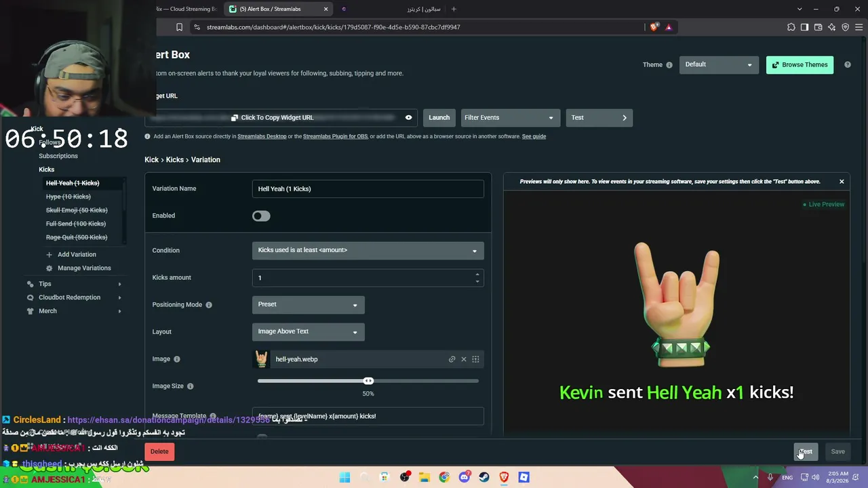Click the Browse Themes button

pos(800,64)
